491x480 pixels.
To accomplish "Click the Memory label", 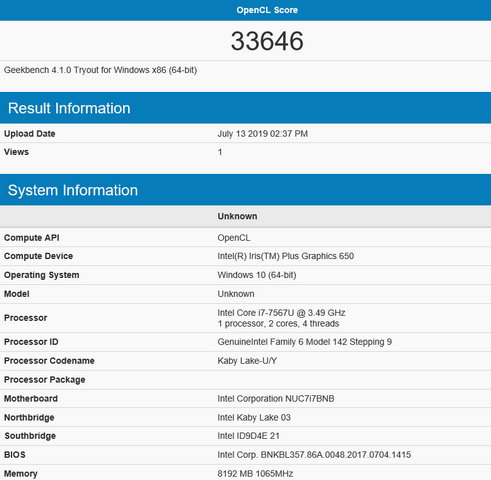I will pos(21,474).
